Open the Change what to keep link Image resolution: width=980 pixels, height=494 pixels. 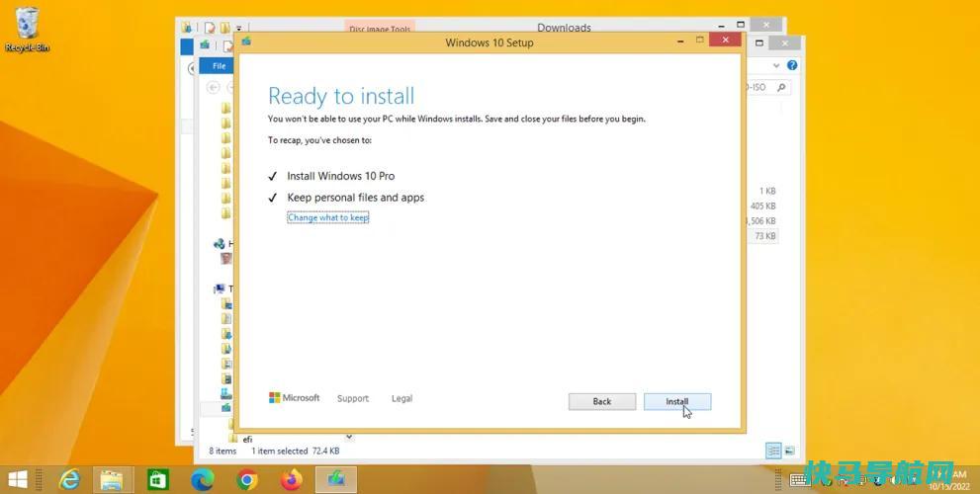328,218
